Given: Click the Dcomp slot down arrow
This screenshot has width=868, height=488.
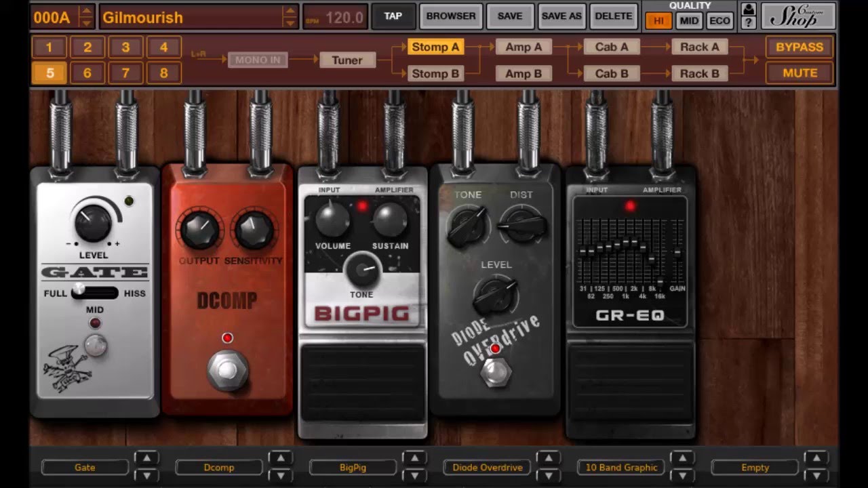Looking at the screenshot, I should point(281,475).
